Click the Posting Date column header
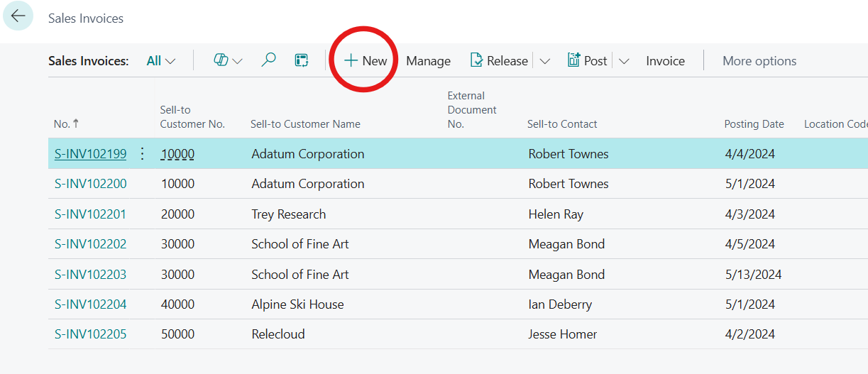This screenshot has width=868, height=374. [754, 124]
